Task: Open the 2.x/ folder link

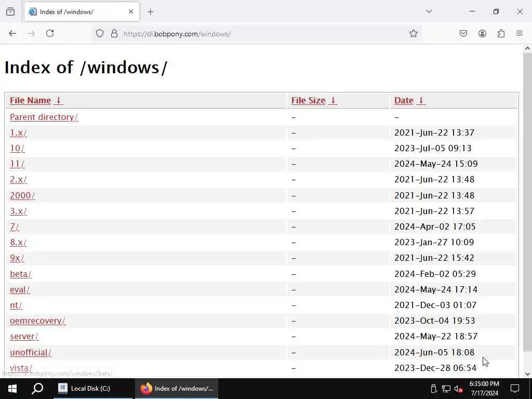Action: (x=18, y=179)
